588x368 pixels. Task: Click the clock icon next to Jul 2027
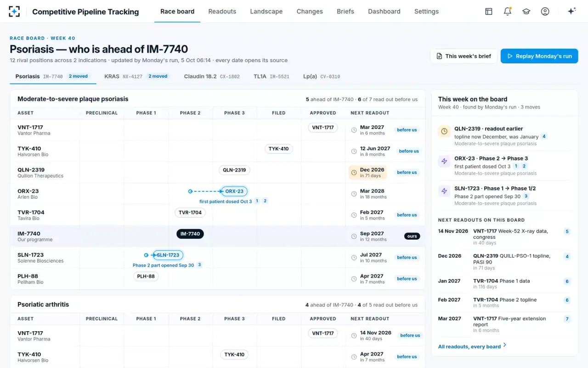coord(354,258)
